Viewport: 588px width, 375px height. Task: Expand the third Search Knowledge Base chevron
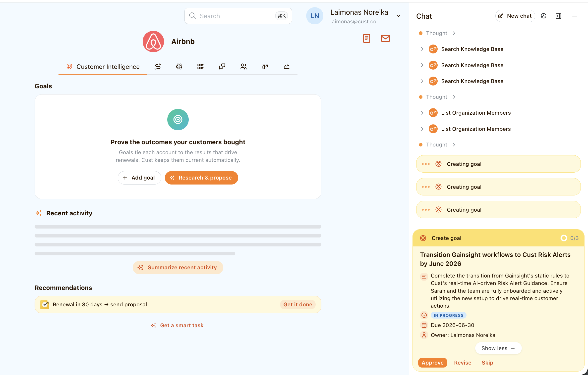pyautogui.click(x=422, y=81)
